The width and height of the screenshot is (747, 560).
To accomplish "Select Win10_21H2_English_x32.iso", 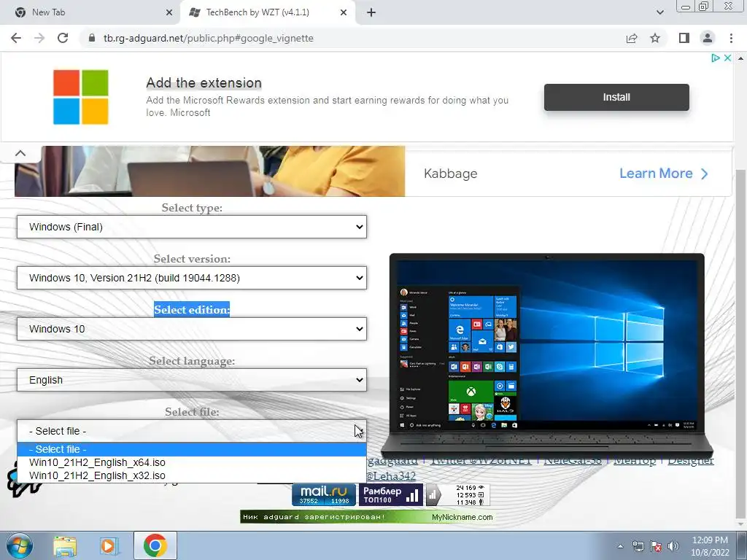I will [x=192, y=475].
